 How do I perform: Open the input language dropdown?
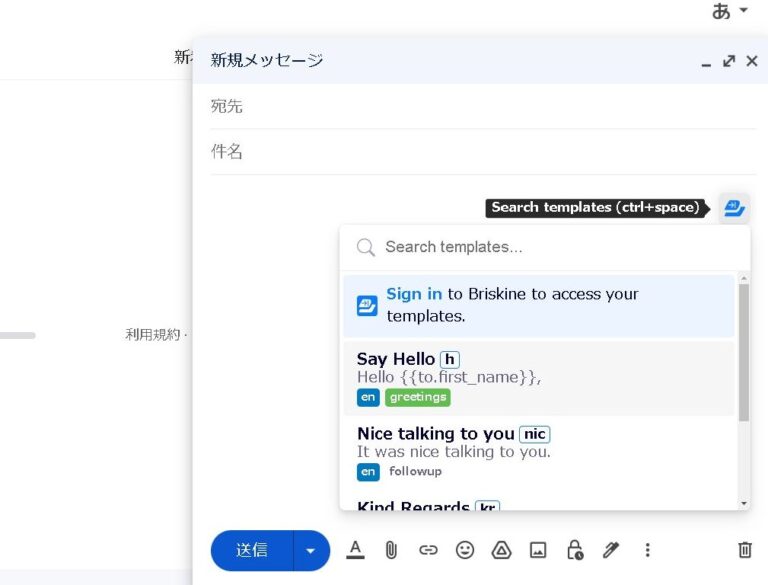tap(730, 12)
